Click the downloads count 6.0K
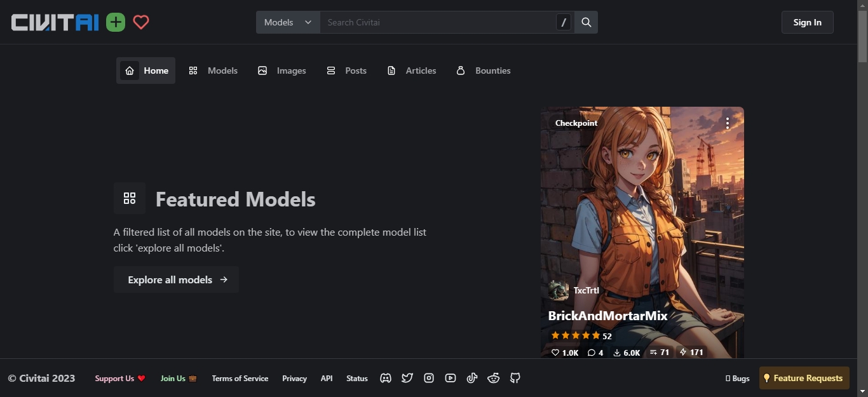 pyautogui.click(x=627, y=353)
